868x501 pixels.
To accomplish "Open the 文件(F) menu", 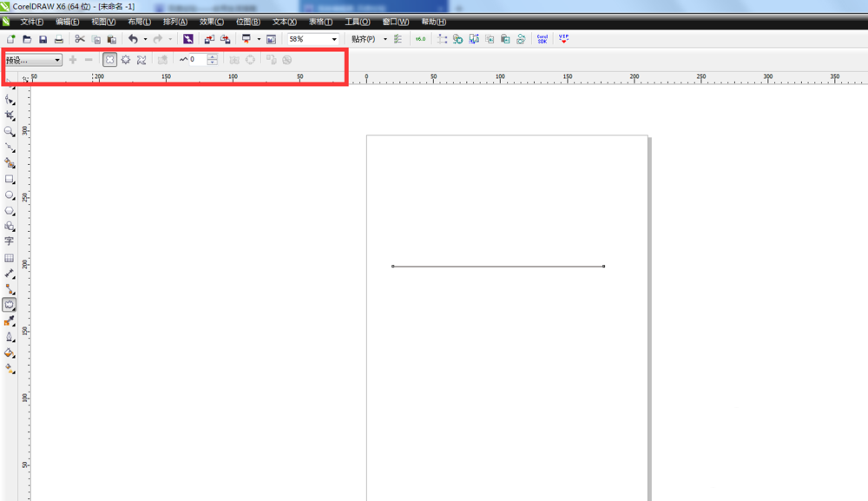I will [x=31, y=22].
